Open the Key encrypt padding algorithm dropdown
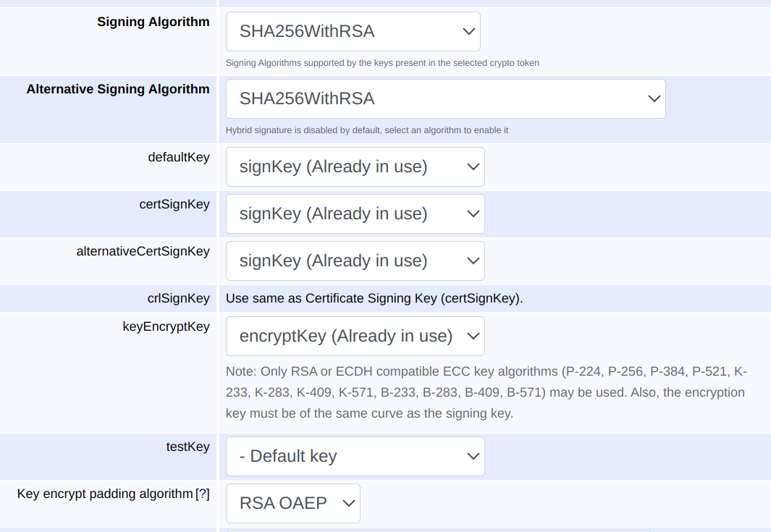The image size is (771, 532). pyautogui.click(x=292, y=502)
